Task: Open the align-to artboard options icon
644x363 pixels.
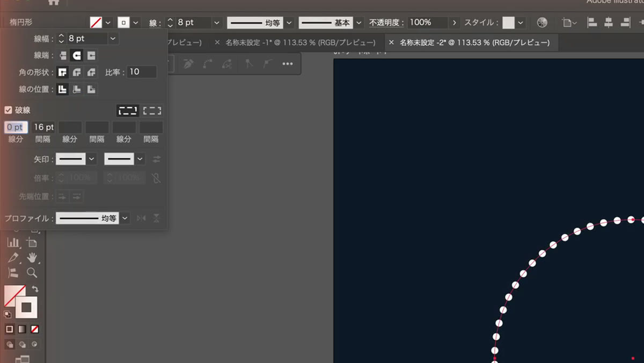Action: 569,23
